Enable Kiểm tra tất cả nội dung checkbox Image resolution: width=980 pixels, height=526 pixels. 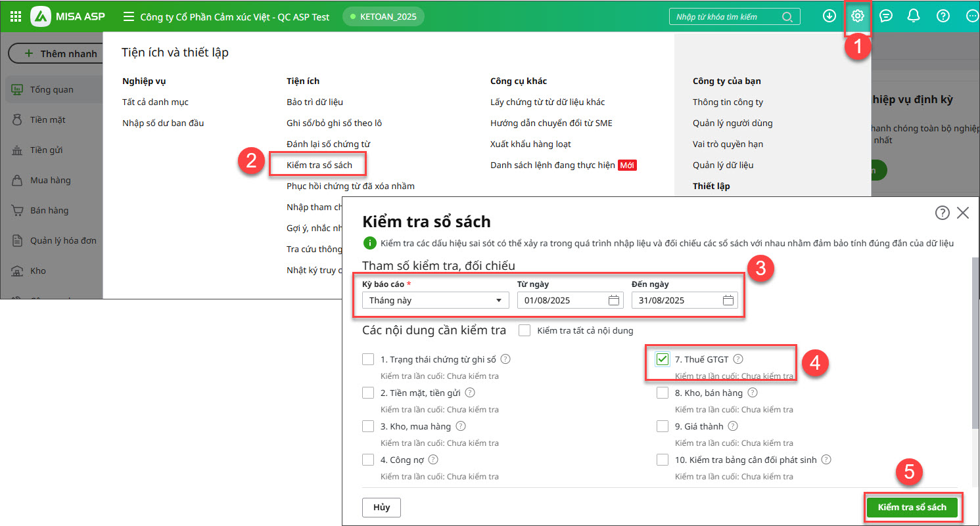tap(524, 330)
